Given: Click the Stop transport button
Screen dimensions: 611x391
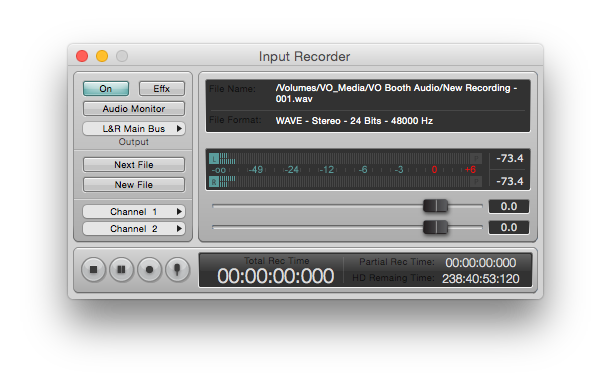Looking at the screenshot, I should point(94,269).
